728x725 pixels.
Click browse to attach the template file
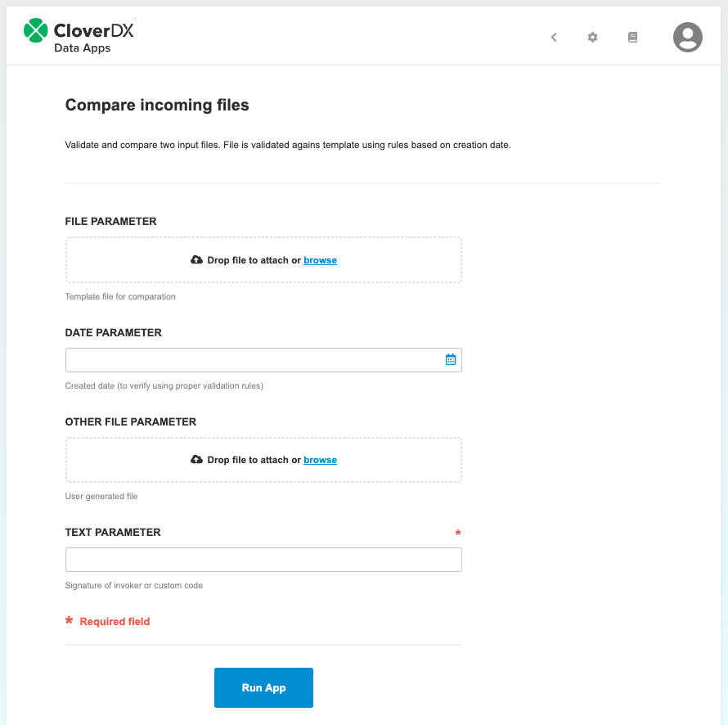(320, 259)
